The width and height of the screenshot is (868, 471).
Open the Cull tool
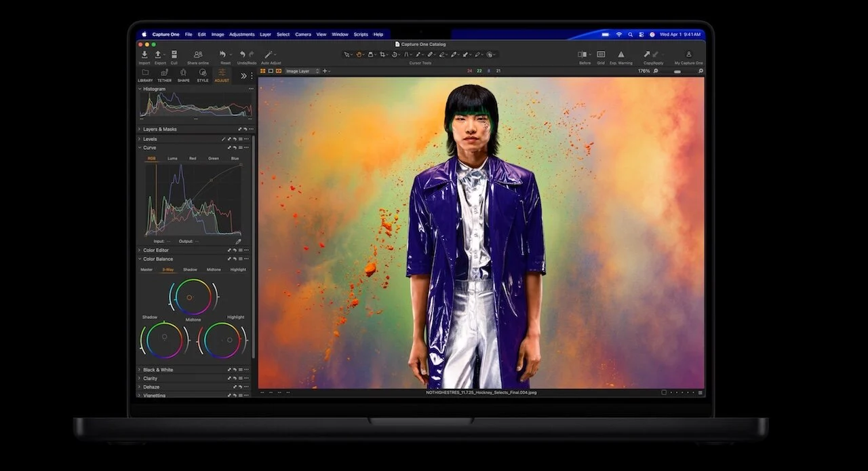(174, 54)
